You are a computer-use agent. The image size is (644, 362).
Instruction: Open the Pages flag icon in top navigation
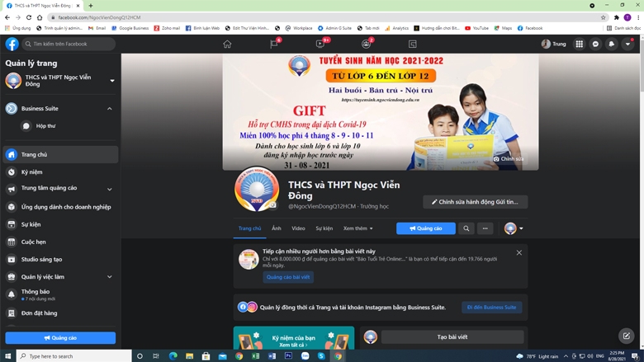[x=274, y=44]
